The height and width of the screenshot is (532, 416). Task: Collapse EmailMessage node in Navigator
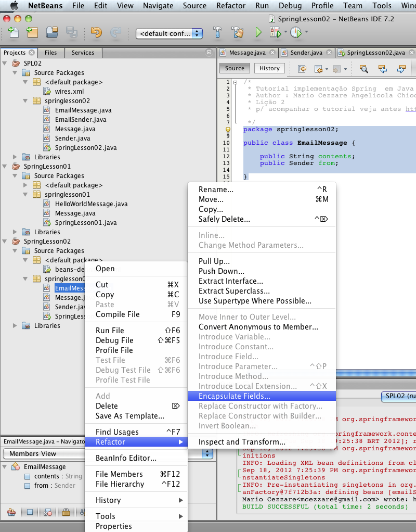5,467
